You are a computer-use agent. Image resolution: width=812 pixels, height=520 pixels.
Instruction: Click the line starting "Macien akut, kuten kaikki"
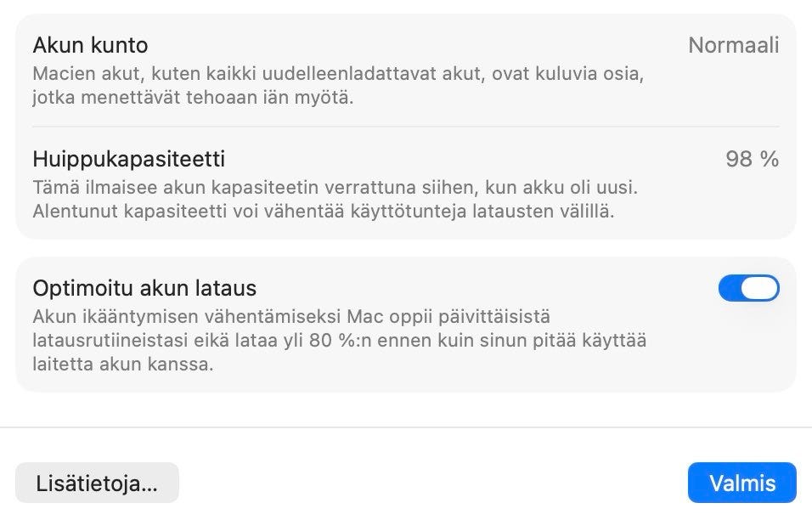click(x=337, y=73)
